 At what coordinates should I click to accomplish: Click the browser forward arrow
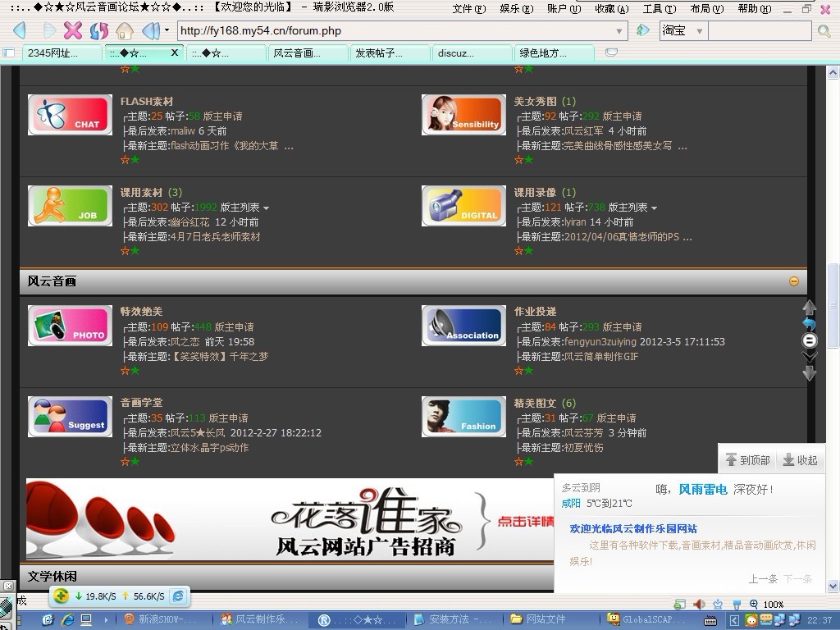click(49, 30)
